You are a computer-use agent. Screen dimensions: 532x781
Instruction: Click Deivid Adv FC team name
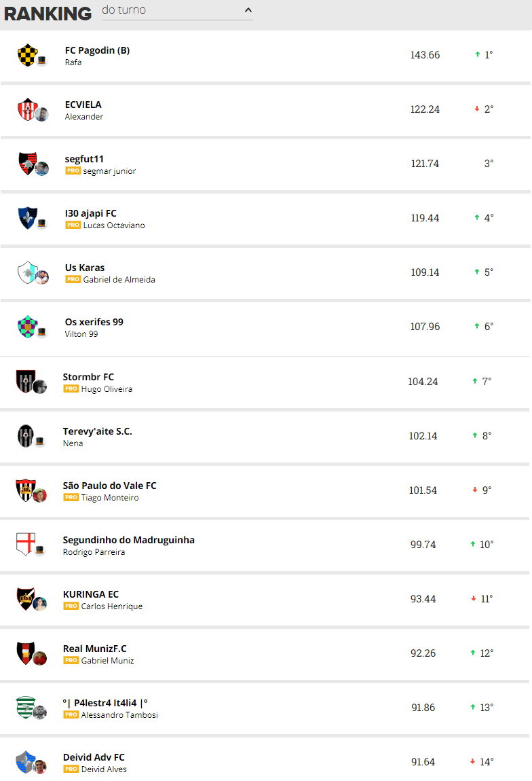point(94,757)
